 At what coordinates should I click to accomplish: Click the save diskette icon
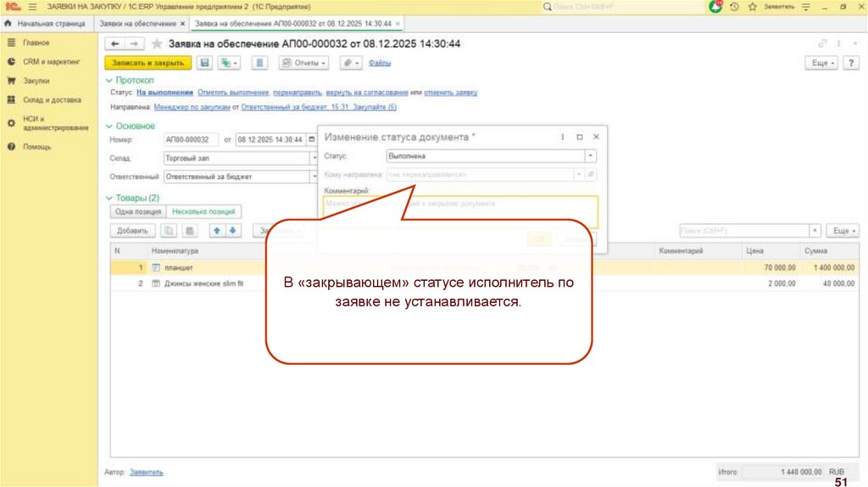[204, 63]
